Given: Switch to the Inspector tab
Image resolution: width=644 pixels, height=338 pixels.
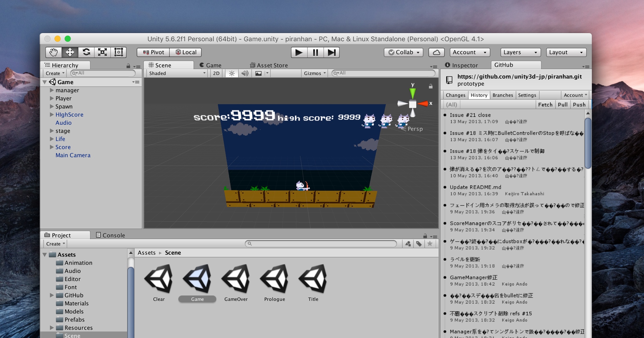Looking at the screenshot, I should [461, 65].
